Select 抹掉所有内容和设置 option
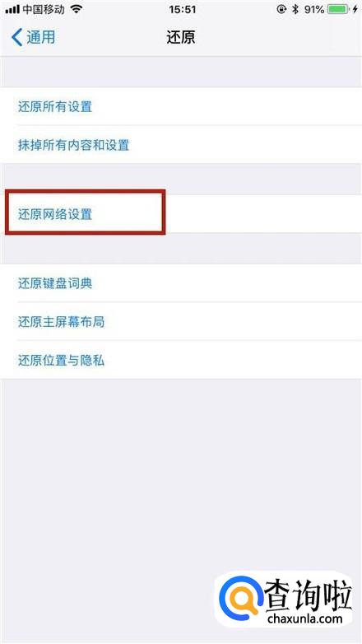362x644 pixels. pos(181,145)
